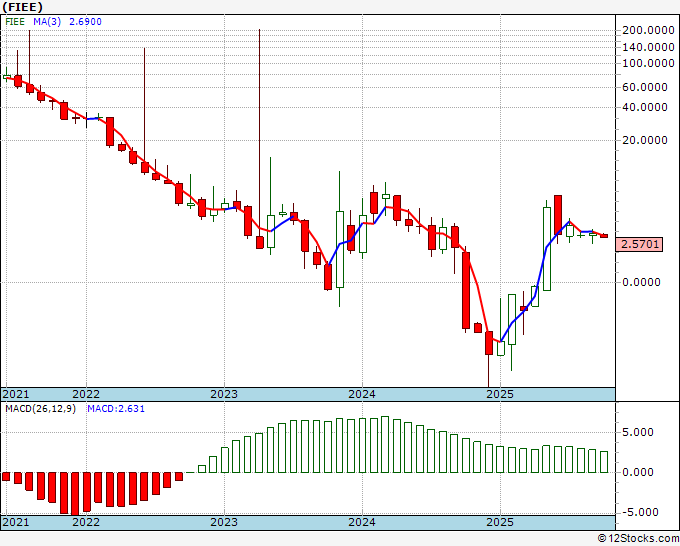This screenshot has width=680, height=546.
Task: Click the 2021 label on MACD time axis
Action: [x=16, y=522]
